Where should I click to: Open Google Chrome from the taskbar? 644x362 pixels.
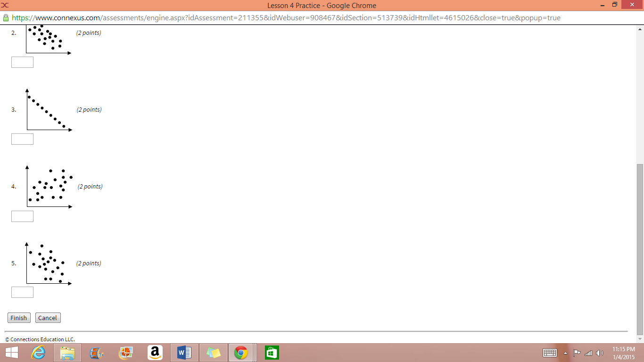[x=242, y=352]
